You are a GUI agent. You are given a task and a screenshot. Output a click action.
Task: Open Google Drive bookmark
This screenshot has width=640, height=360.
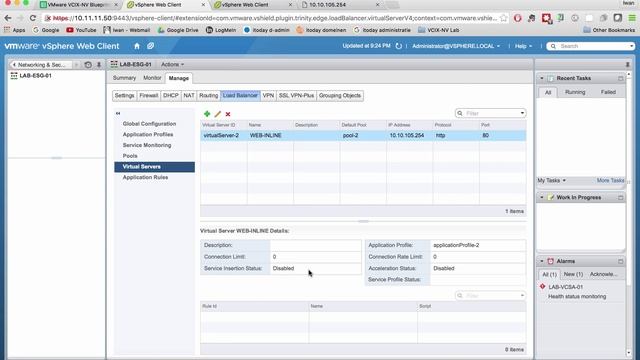click(x=178, y=30)
